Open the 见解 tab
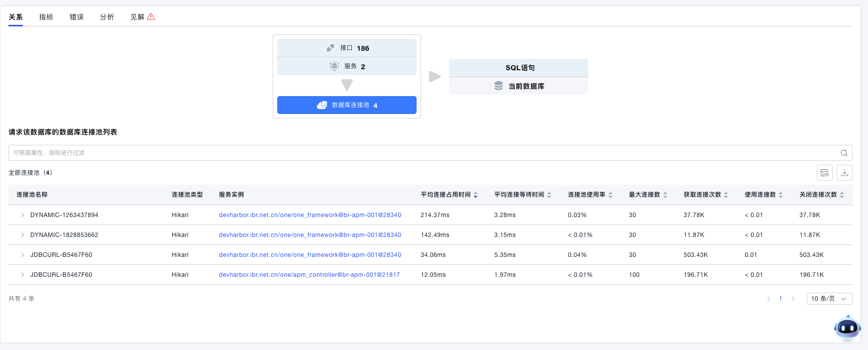Screen dimensions: 868x350 click(x=142, y=17)
